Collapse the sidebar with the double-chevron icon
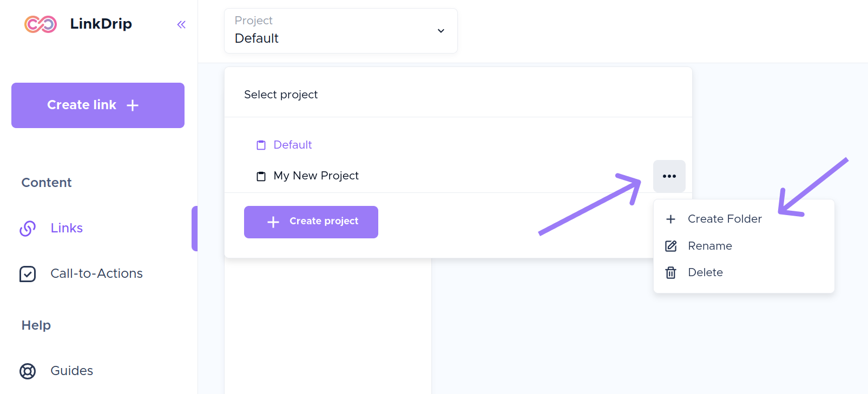Viewport: 868px width, 394px height. pos(181,24)
